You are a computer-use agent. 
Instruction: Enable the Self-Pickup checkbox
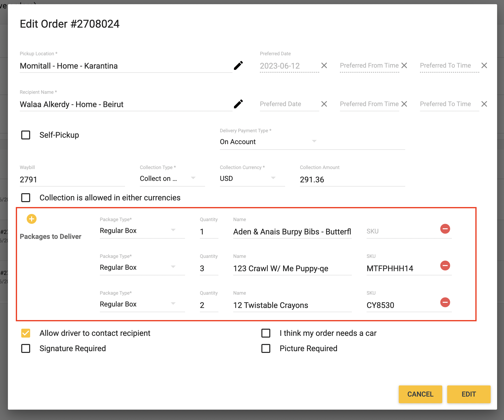26,135
